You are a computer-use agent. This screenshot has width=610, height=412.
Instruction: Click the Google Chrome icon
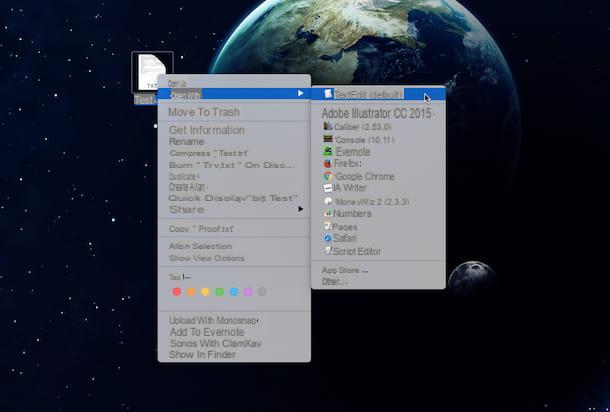tap(328, 176)
